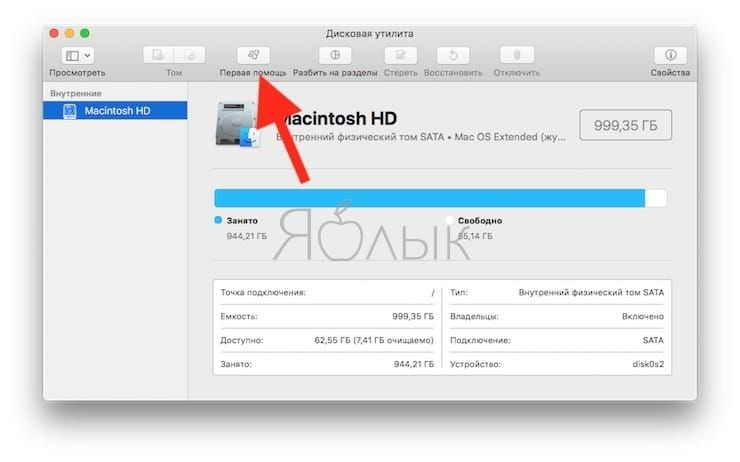
Task: Open the Свойства info icon
Action: (670, 55)
